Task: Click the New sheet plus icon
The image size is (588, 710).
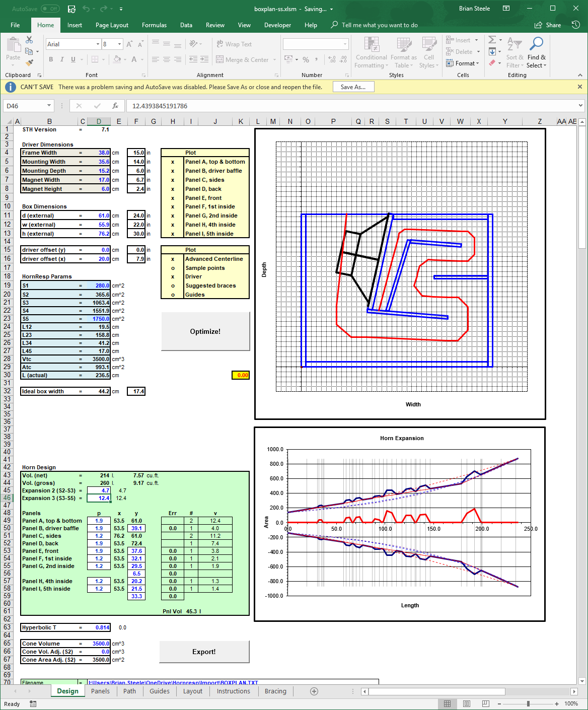Action: tap(314, 691)
